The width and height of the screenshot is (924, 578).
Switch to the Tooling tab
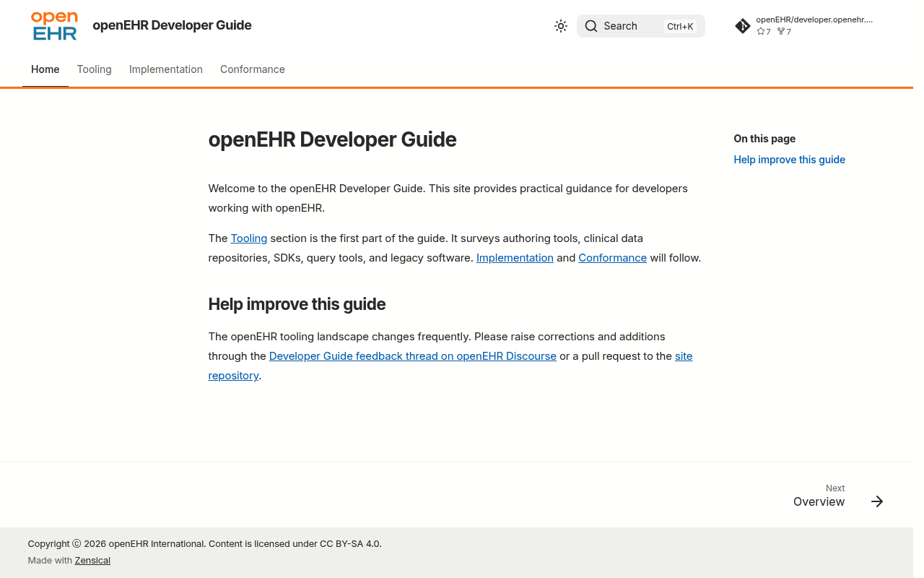coord(95,69)
